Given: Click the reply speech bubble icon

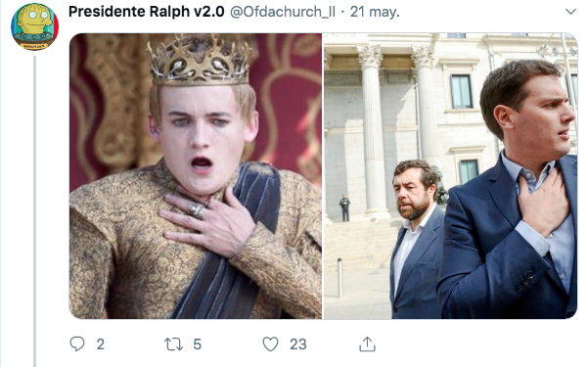Looking at the screenshot, I should pyautogui.click(x=77, y=344).
